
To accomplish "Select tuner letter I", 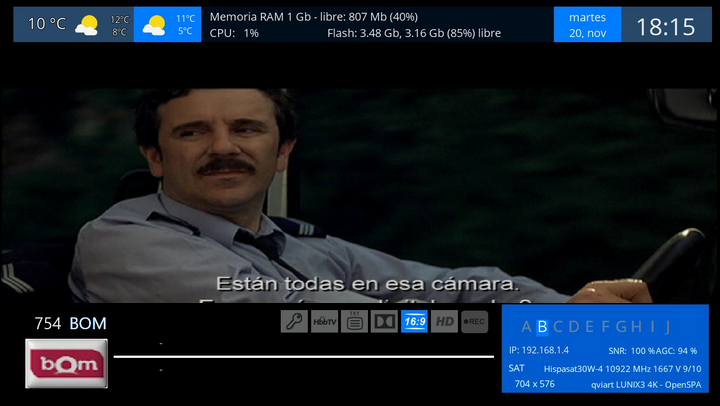I will (x=652, y=327).
